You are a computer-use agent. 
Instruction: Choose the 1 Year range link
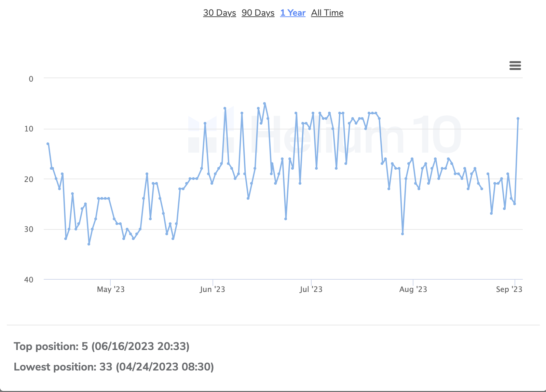click(293, 13)
